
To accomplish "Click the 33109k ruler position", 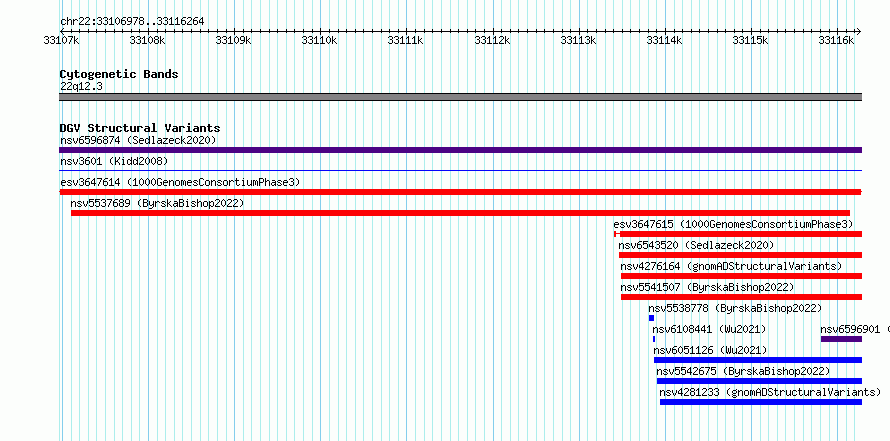I will click(233, 40).
